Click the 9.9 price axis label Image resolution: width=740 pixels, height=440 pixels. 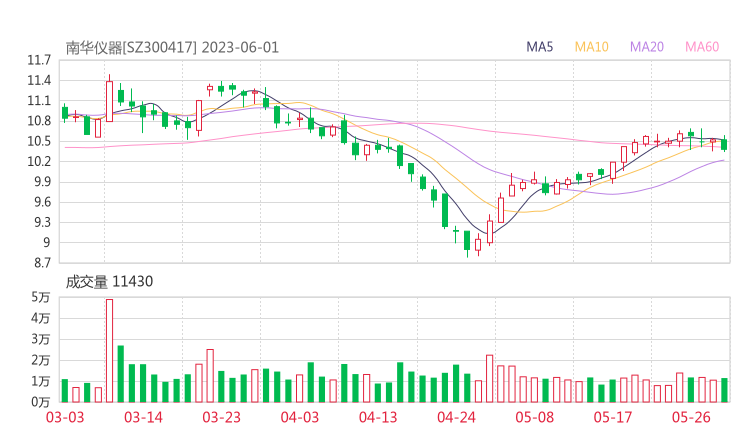point(42,182)
